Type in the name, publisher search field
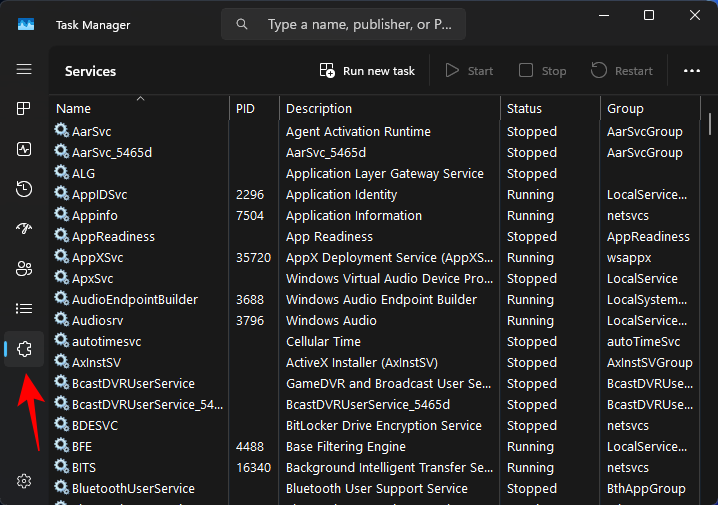Screen dimensions: 718x505 pyautogui.click(x=343, y=24)
